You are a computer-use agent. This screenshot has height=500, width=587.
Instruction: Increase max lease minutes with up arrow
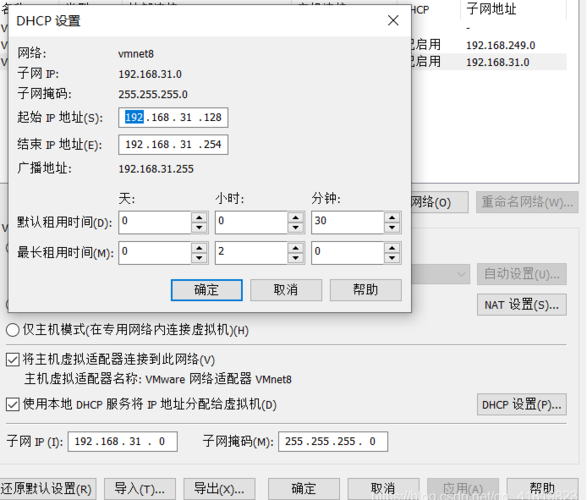[x=392, y=248]
